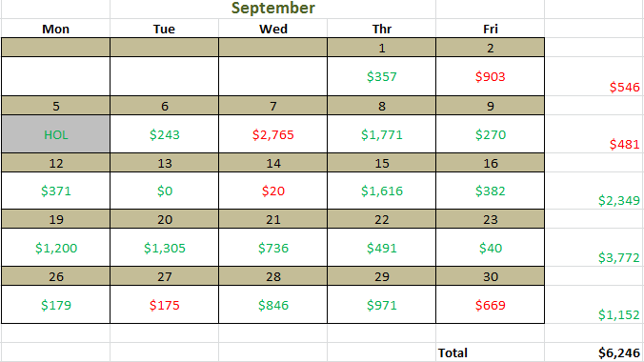
Task: Select the $1,616 cell under day 15
Action: pyautogui.click(x=382, y=191)
